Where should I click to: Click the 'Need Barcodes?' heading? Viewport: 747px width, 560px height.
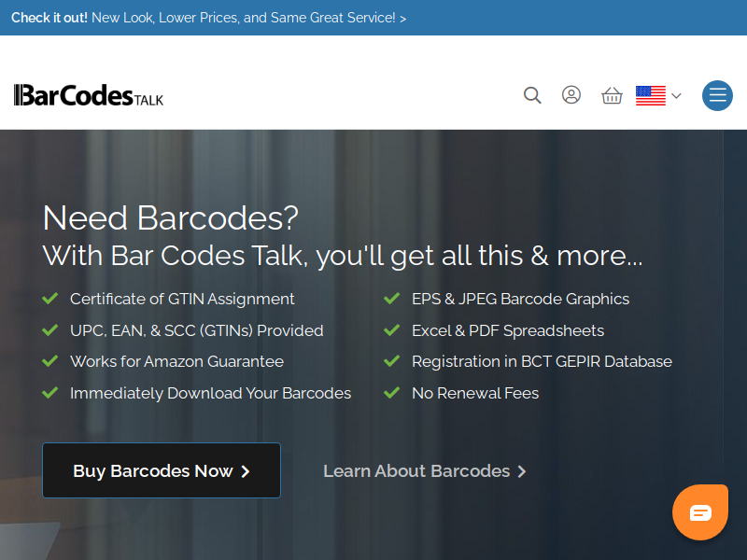click(x=171, y=218)
